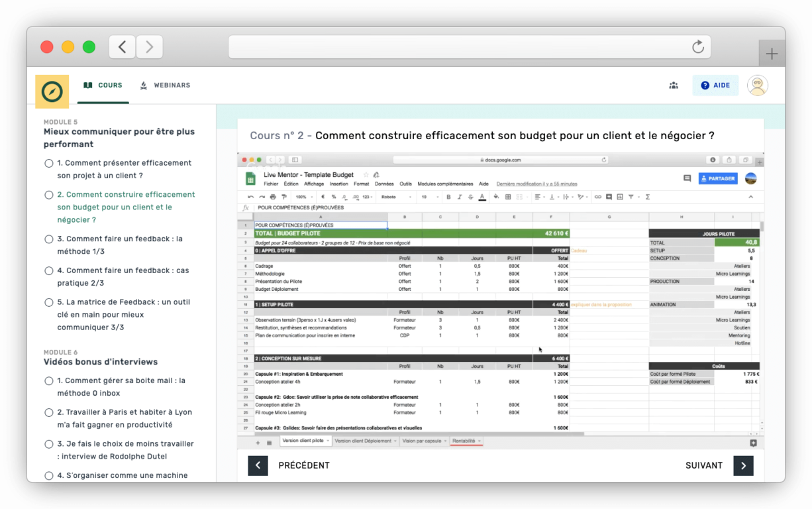Click the compass logo in the header
The width and height of the screenshot is (812, 509).
(x=52, y=91)
